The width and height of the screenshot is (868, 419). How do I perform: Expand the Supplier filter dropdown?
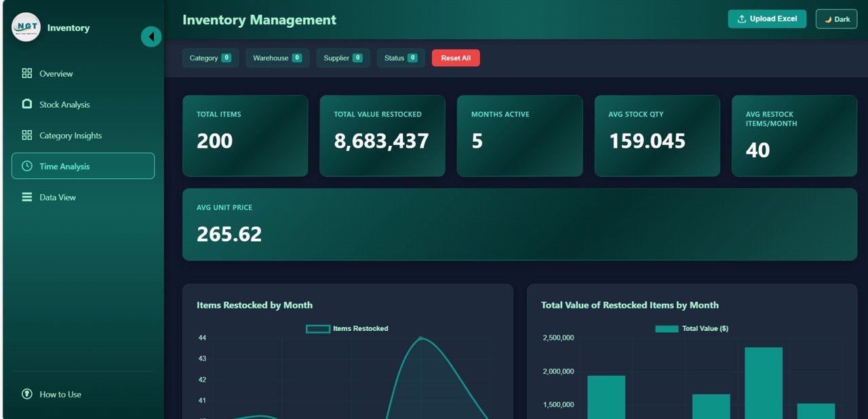342,58
